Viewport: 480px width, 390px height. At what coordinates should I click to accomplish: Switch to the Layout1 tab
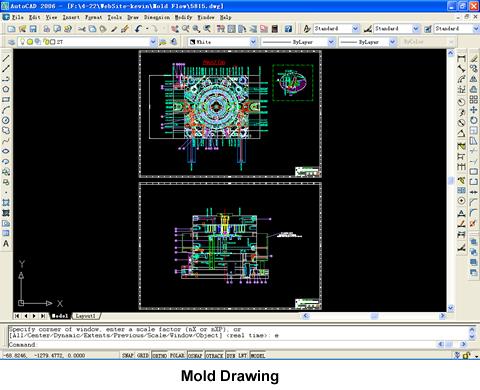(x=85, y=316)
